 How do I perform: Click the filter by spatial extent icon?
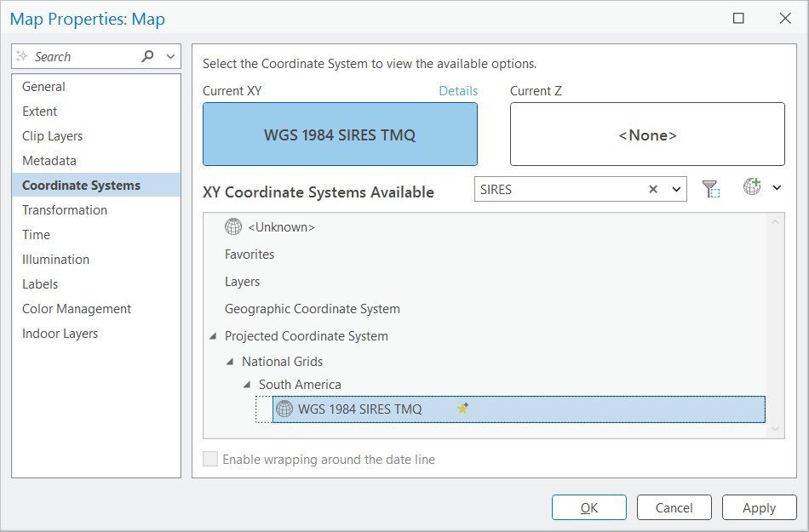pyautogui.click(x=711, y=187)
